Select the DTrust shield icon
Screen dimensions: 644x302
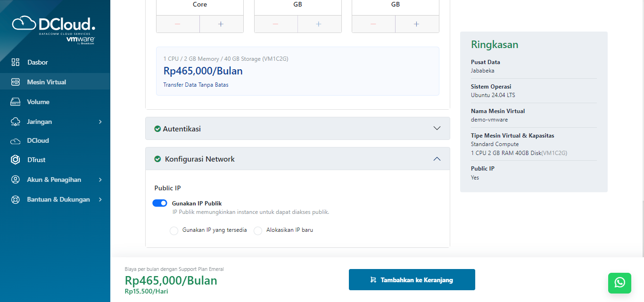[15, 159]
